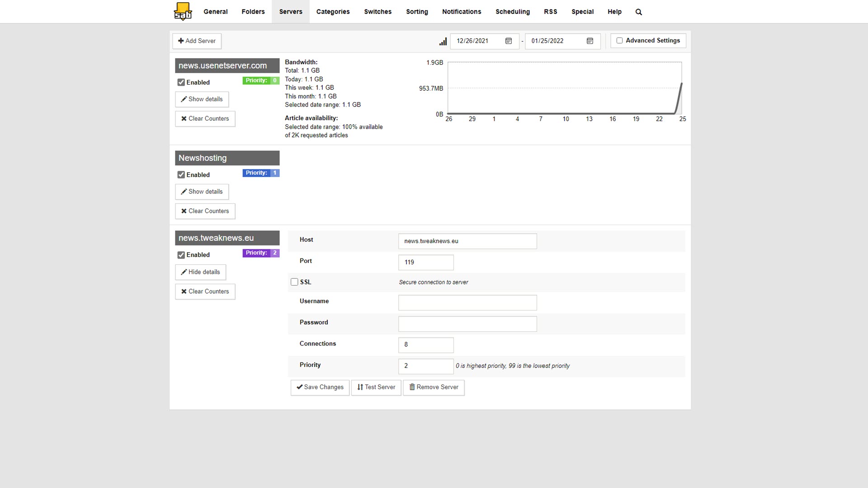Save Changes for news.tweaknews.eu
The image size is (868, 488).
(x=320, y=387)
